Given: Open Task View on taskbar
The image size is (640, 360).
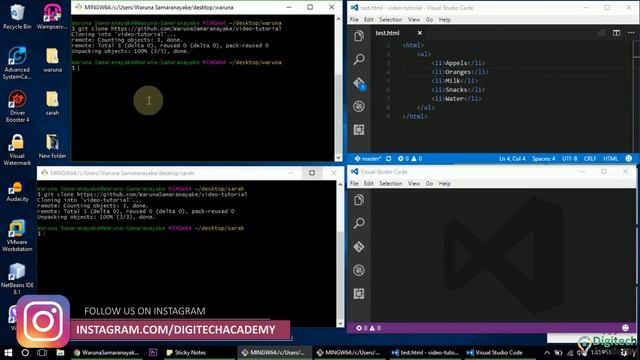Looking at the screenshot, I should click(42, 353).
